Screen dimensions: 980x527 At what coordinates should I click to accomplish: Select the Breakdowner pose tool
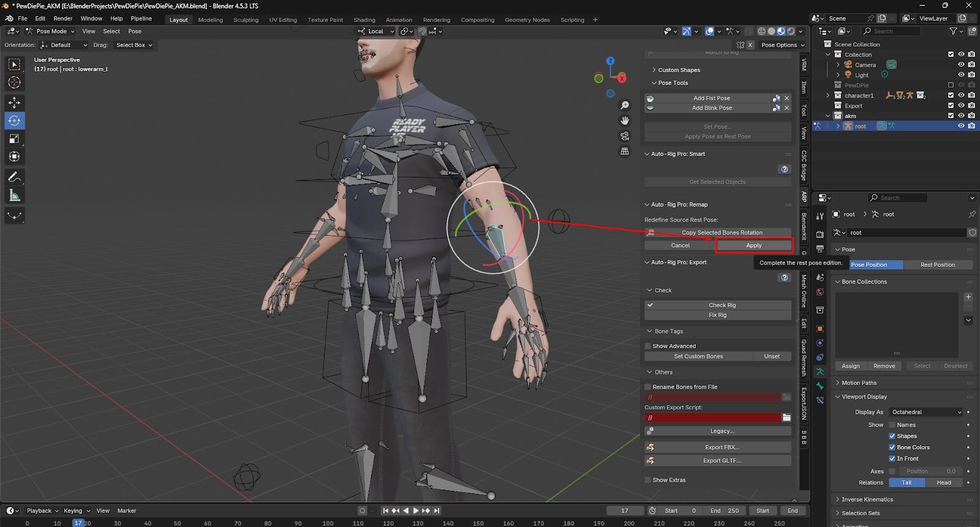click(x=15, y=215)
